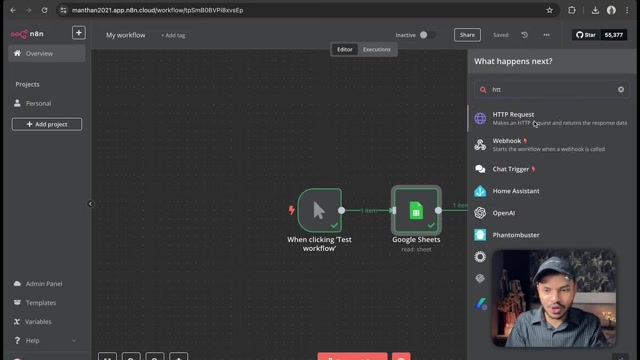Open the Overview page

point(47,53)
